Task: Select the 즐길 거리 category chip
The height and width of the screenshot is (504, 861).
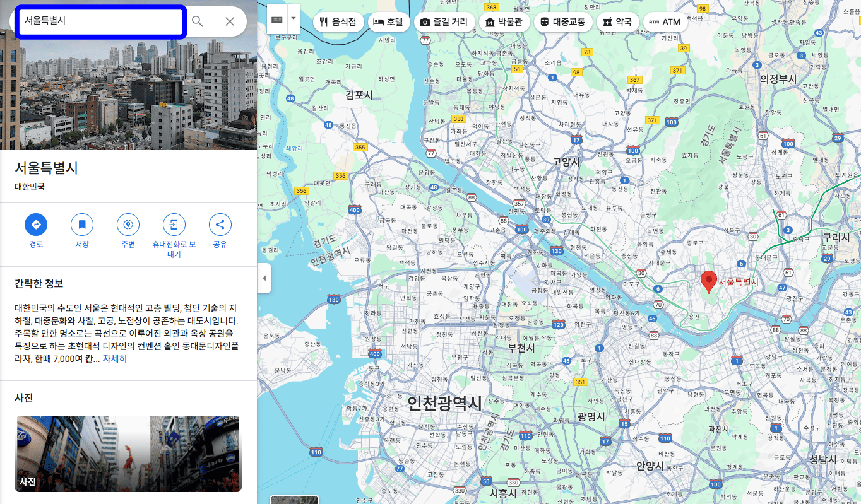Action: pyautogui.click(x=444, y=21)
